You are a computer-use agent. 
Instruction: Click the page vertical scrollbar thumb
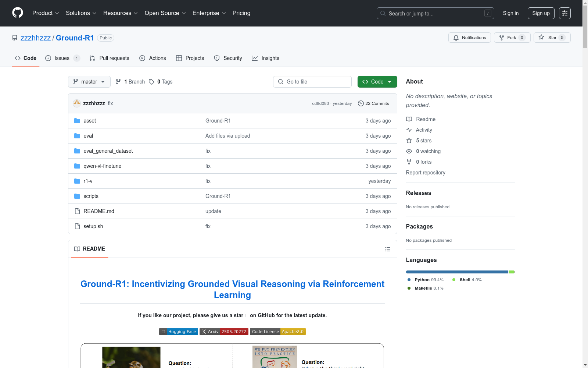585,28
